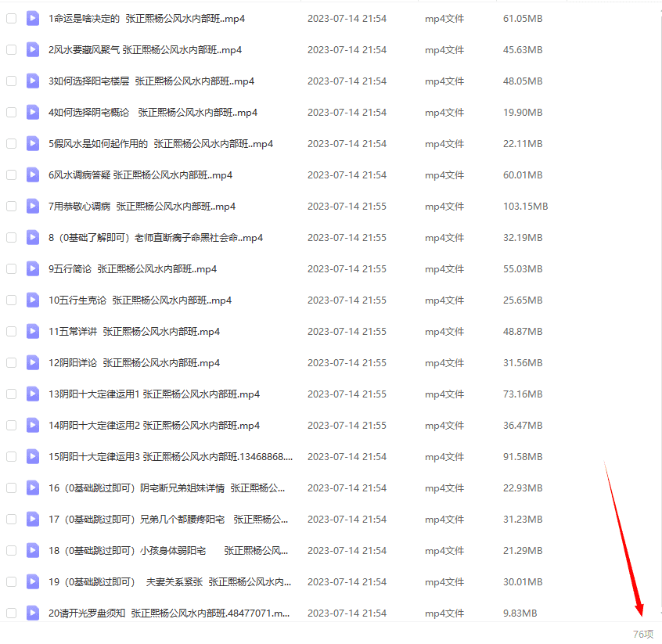
Task: Enable checkbox for 15阴阳十大定律运用3
Action: tap(11, 456)
